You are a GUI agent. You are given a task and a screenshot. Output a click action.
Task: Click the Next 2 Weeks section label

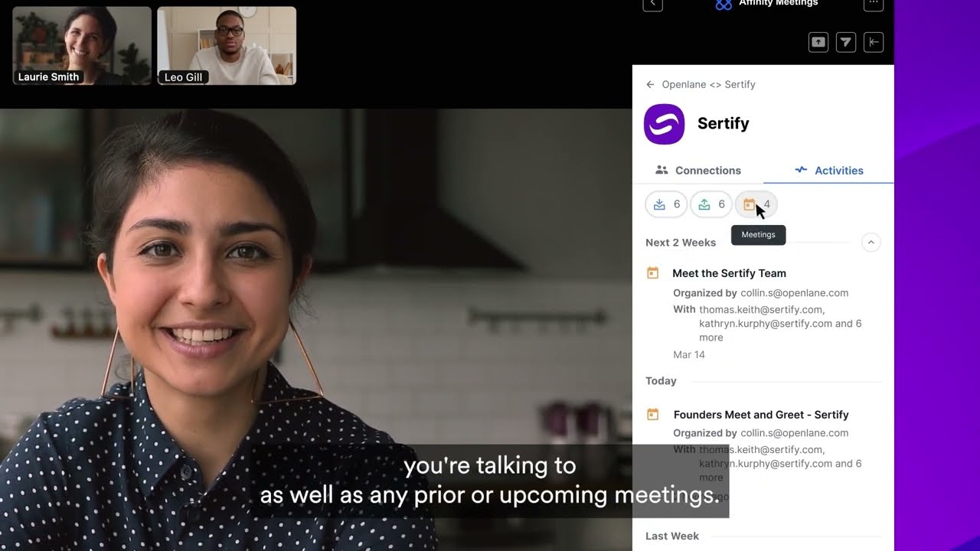click(x=681, y=243)
